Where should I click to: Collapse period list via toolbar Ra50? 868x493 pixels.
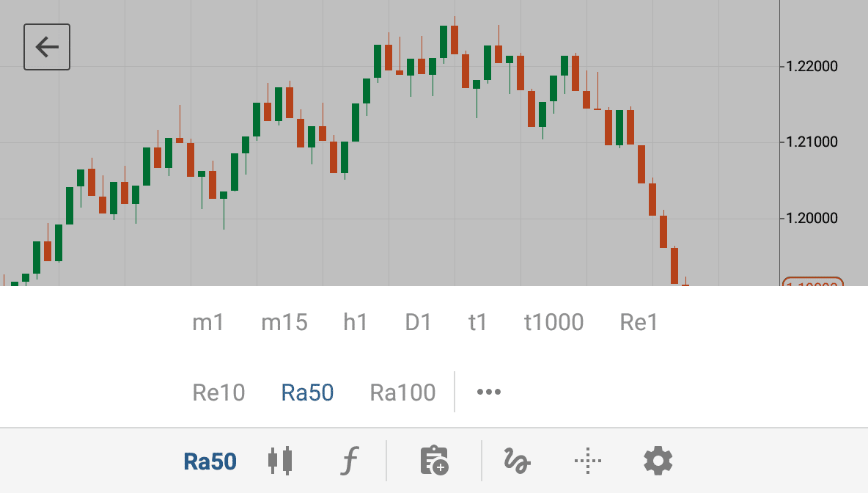[x=210, y=461]
